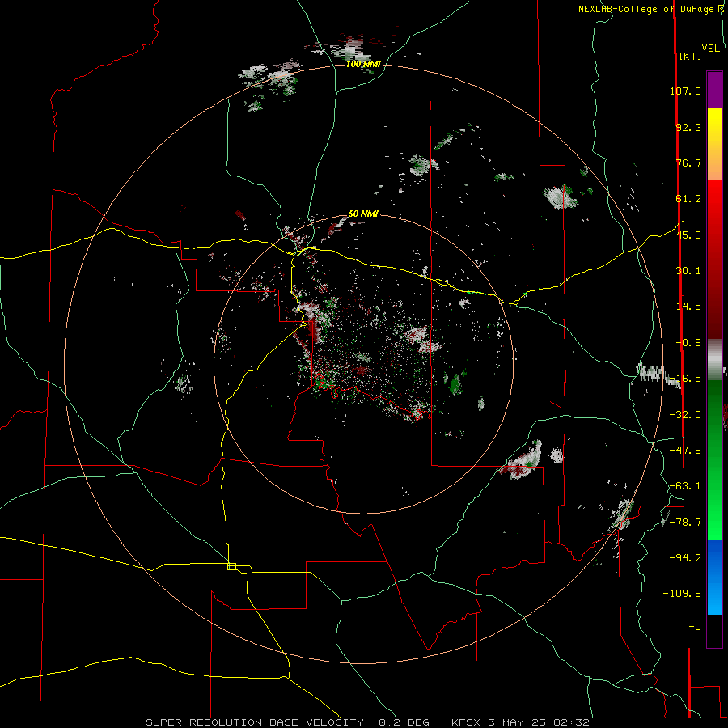This screenshot has width=728, height=728.
Task: Click the [KT] units label
Action: pos(691,56)
